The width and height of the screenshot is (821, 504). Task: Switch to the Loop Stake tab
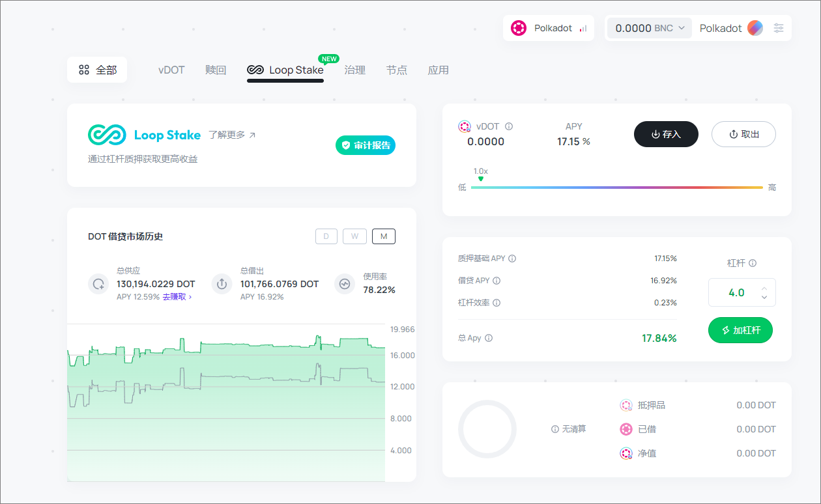tap(285, 70)
